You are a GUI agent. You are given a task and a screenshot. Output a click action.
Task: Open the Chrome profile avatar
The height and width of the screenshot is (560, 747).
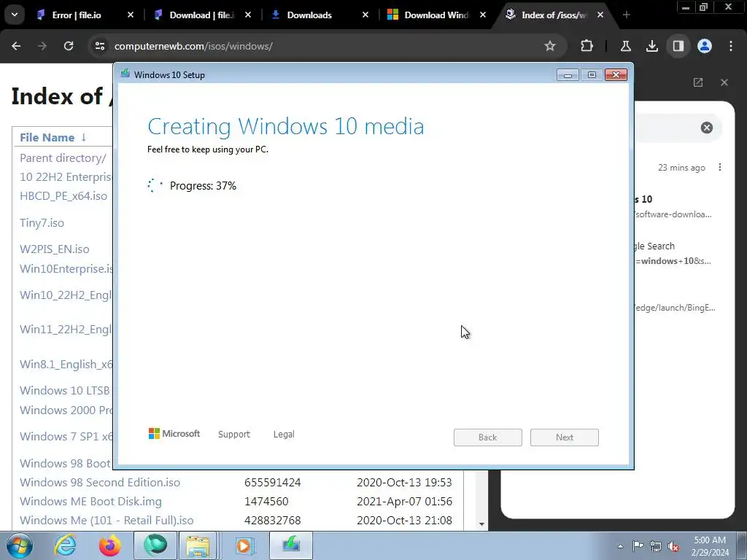[x=705, y=46]
